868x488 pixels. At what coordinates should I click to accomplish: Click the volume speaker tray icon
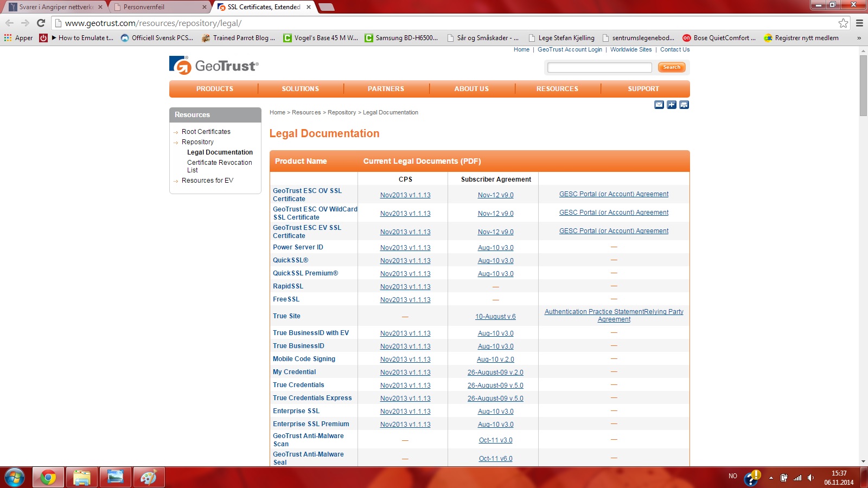pos(810,478)
